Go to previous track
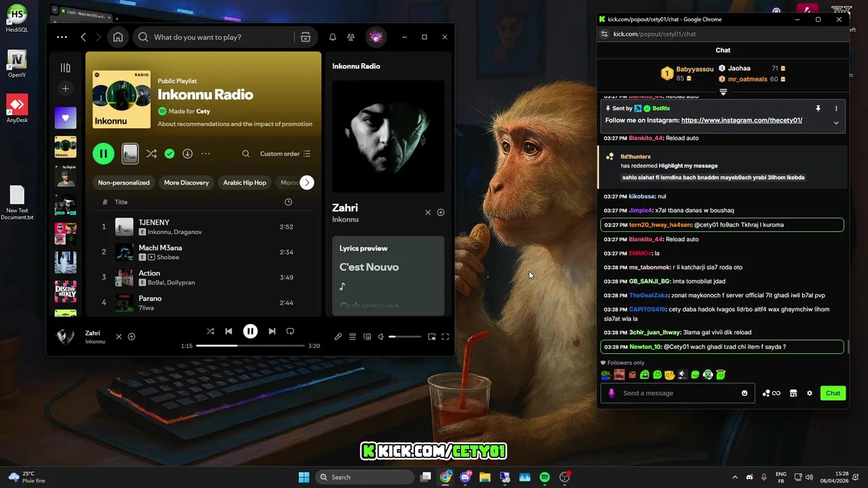The height and width of the screenshot is (488, 868). click(x=229, y=331)
